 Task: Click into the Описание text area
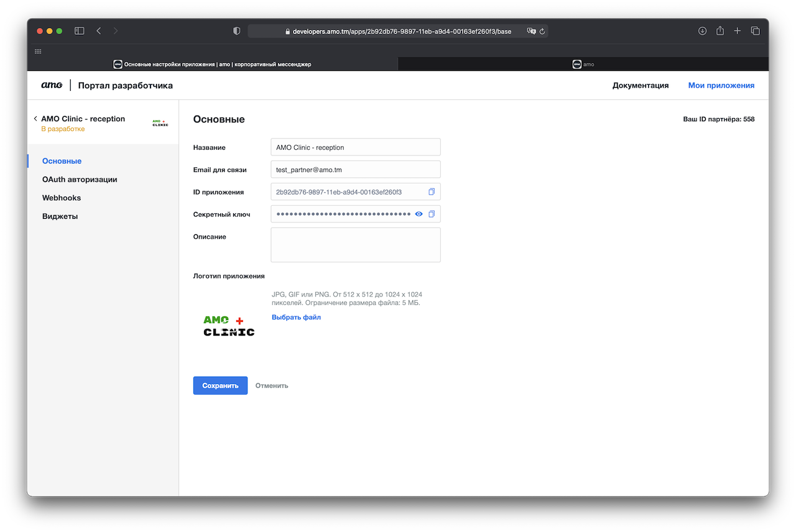click(355, 245)
